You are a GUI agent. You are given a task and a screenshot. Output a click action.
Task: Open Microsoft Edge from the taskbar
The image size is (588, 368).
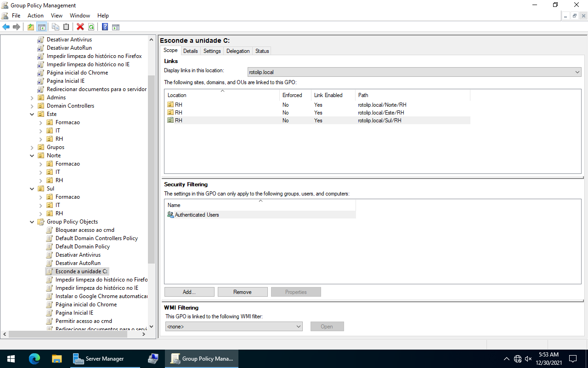click(x=34, y=359)
